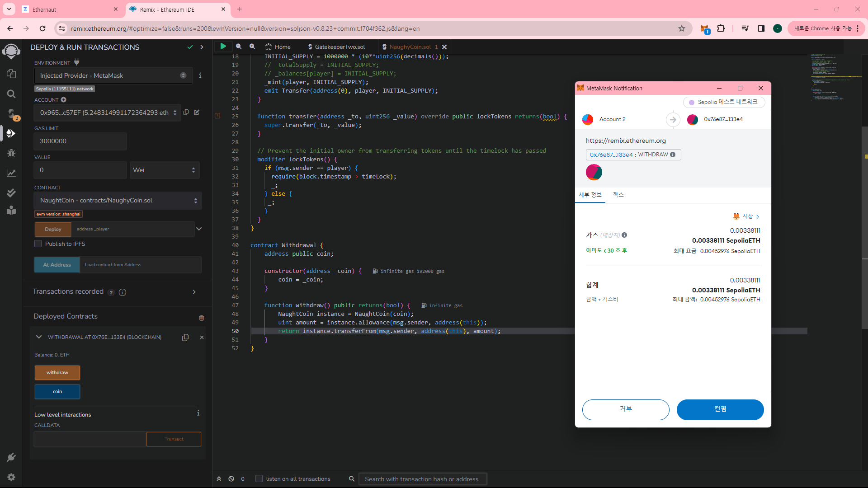Image resolution: width=868 pixels, height=488 pixels.
Task: Select Deploy & run transactions sidebar icon
Action: tap(11, 133)
